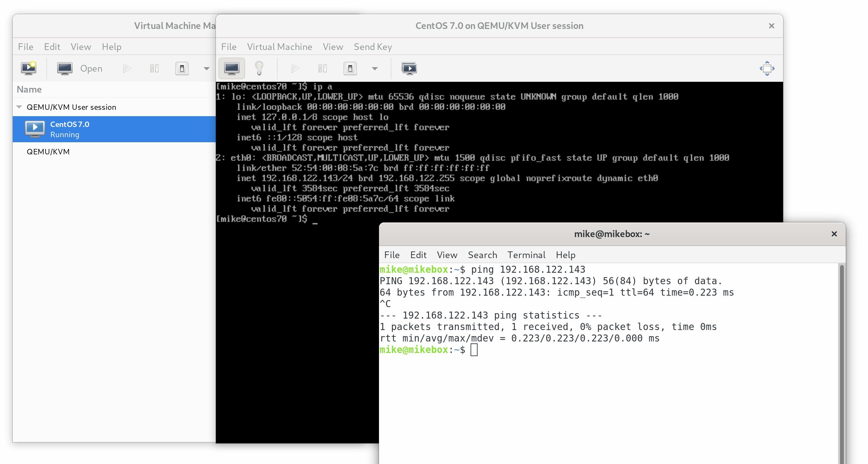Image resolution: width=868 pixels, height=464 pixels.
Task: Switch to fullscreen view icon
Action: tap(767, 68)
